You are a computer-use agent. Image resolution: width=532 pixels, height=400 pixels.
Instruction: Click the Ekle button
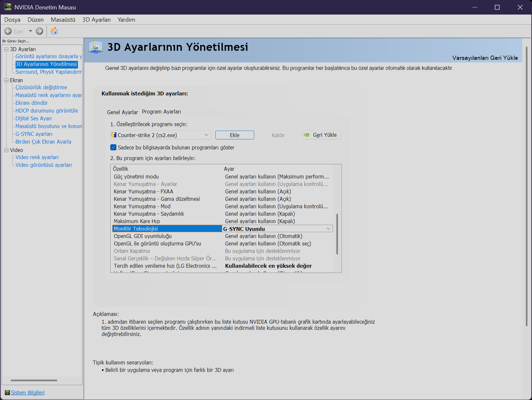[x=235, y=135]
